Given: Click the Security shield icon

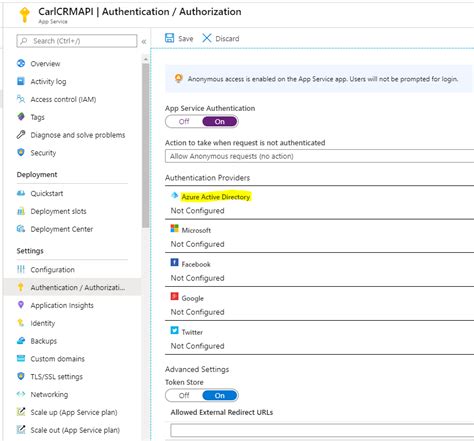Looking at the screenshot, I should tap(21, 152).
